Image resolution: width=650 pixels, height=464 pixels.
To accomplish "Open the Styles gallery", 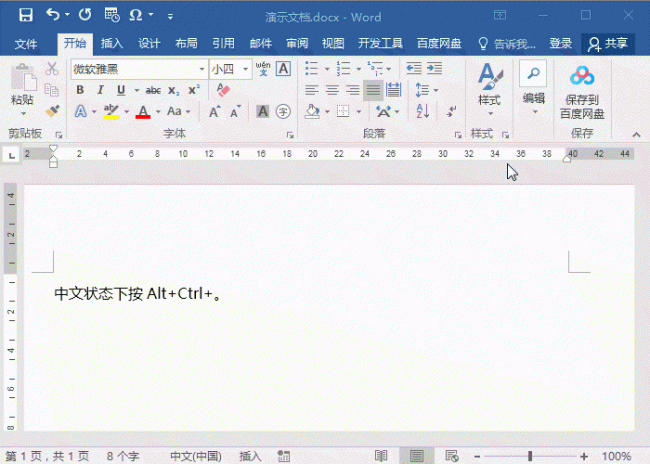I will click(x=490, y=89).
